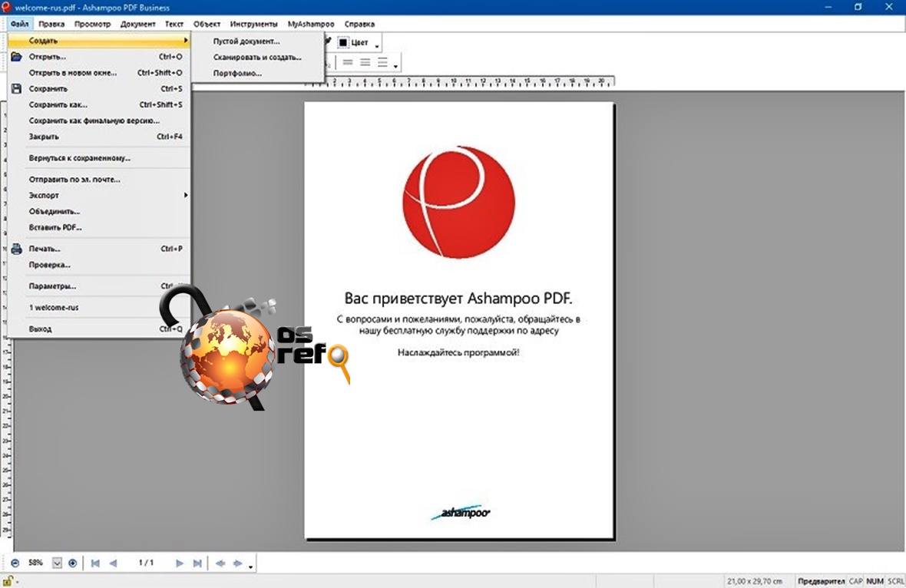The width and height of the screenshot is (906, 588).
Task: Zoom in with the plus magnifier icon
Action: (73, 563)
